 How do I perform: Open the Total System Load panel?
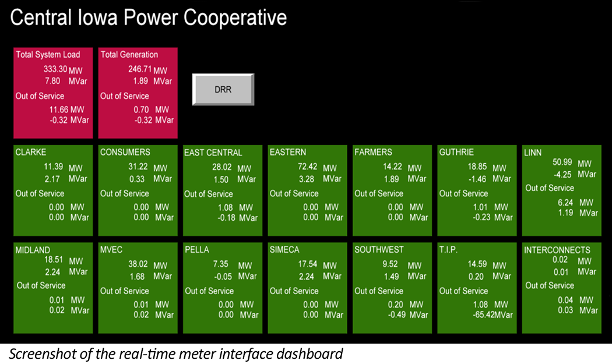(53, 93)
